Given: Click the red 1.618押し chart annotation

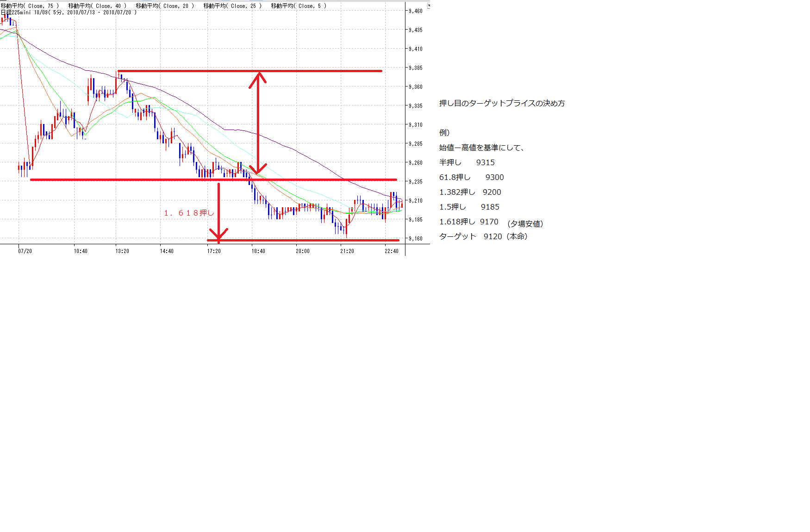Looking at the screenshot, I should coord(189,213).
